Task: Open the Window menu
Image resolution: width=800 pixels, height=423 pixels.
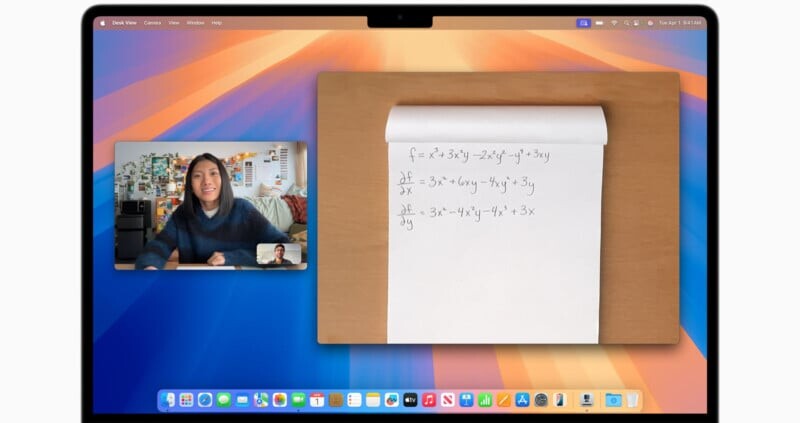Action: [196, 22]
